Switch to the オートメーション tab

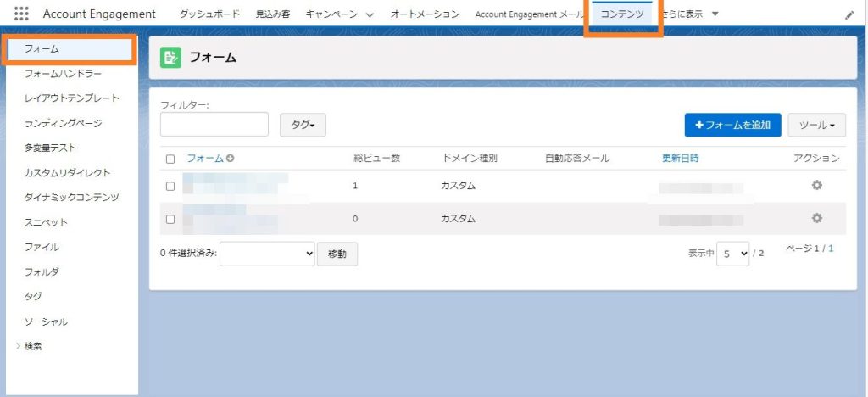[x=425, y=14]
